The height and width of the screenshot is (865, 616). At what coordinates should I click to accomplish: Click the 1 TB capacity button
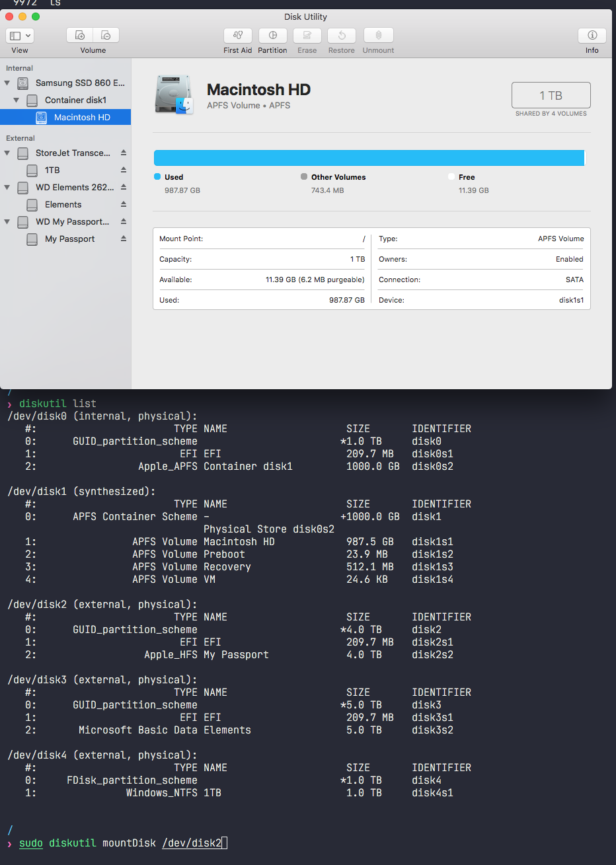pos(551,95)
